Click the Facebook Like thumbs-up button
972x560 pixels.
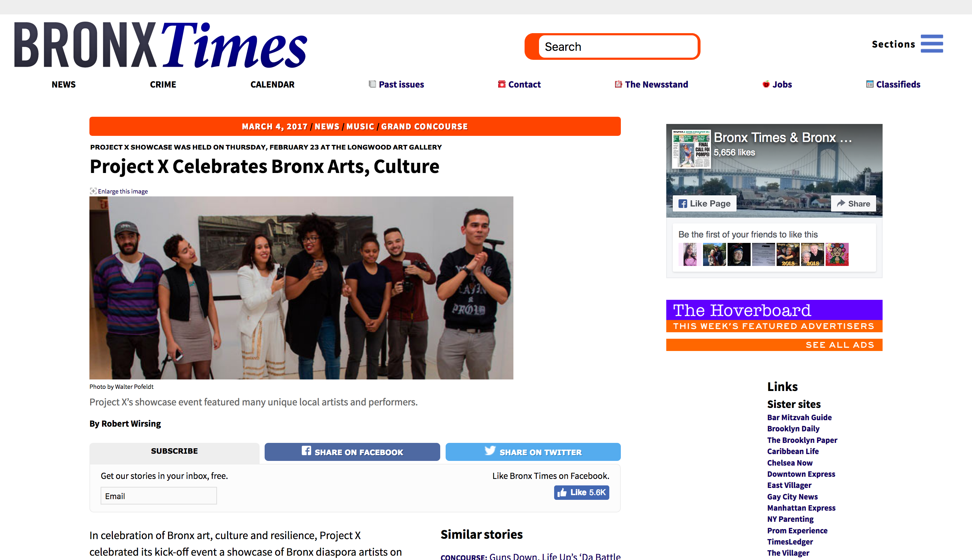tap(581, 492)
